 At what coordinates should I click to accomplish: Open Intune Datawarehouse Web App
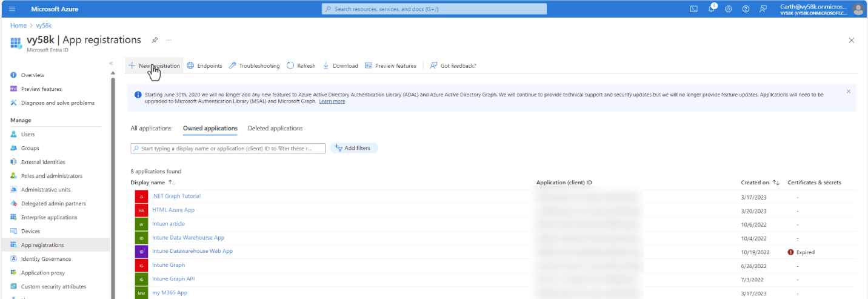pos(192,251)
